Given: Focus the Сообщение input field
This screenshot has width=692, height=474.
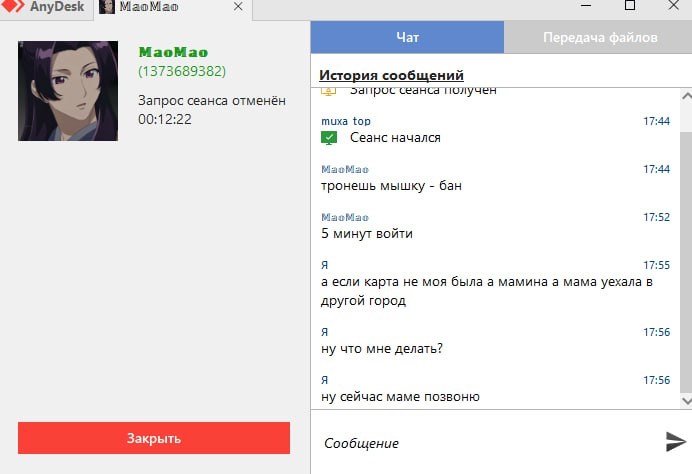Looking at the screenshot, I should (485, 443).
